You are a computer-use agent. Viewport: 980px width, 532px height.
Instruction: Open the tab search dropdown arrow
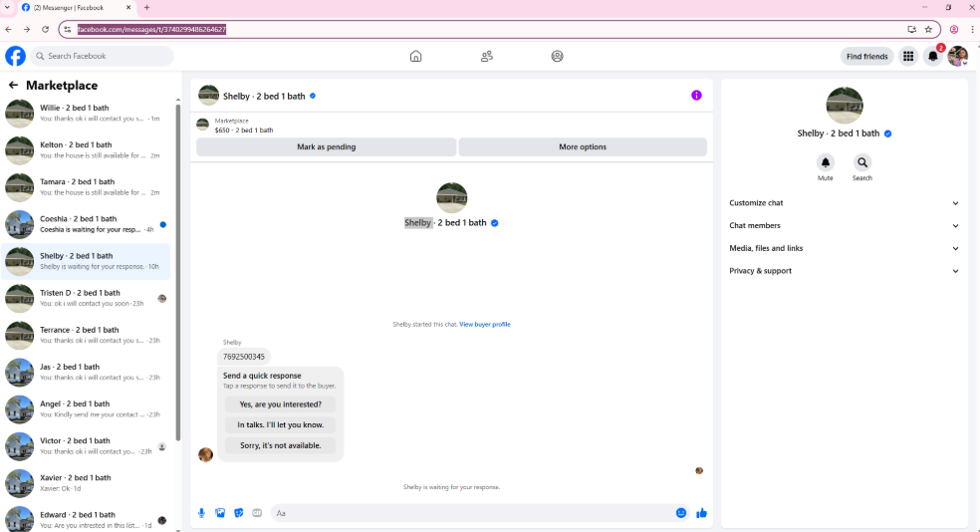(7, 8)
